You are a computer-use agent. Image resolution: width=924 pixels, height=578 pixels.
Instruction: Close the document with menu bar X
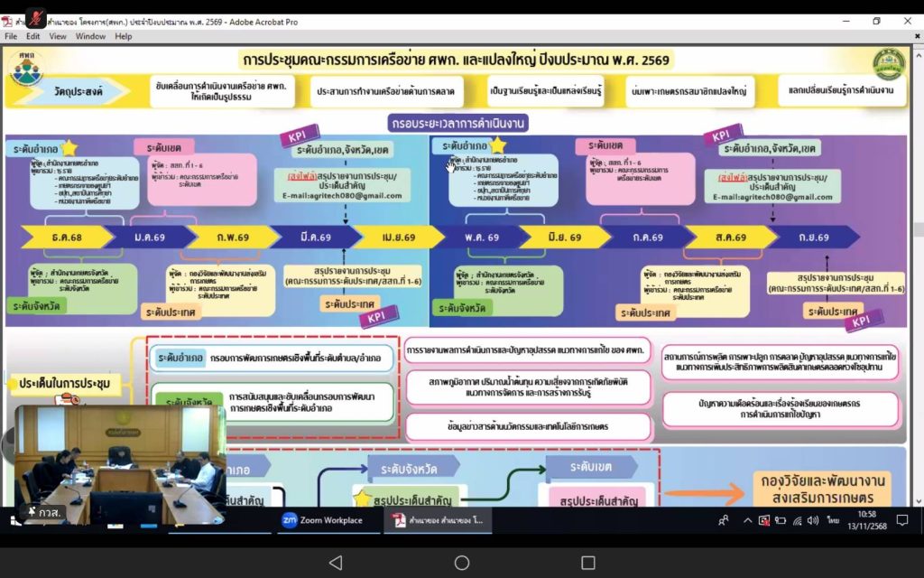(x=915, y=36)
